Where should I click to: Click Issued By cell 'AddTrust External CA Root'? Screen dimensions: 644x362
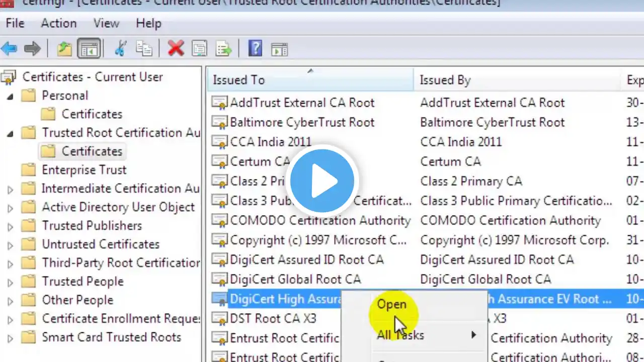(493, 103)
